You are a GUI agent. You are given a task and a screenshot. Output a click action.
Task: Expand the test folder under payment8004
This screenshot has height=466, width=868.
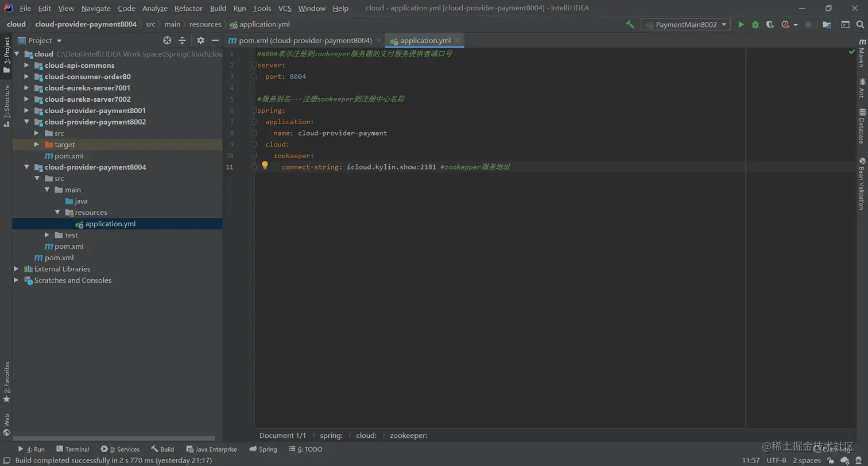tap(47, 235)
